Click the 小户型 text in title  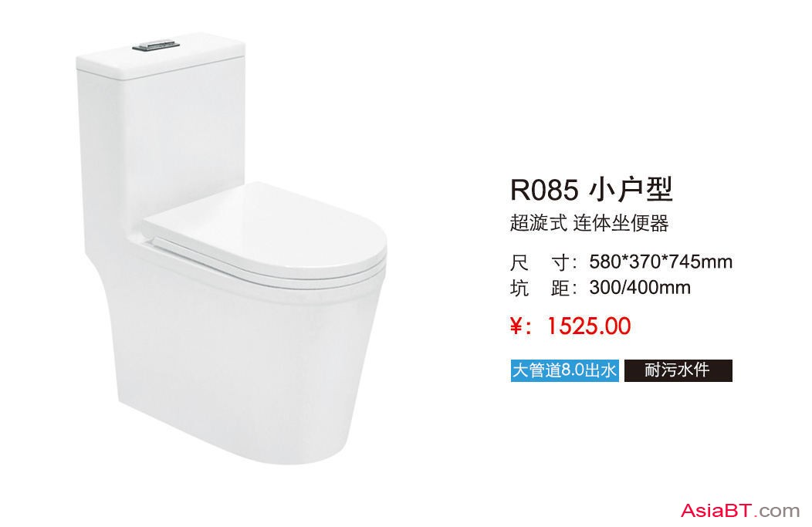point(631,190)
